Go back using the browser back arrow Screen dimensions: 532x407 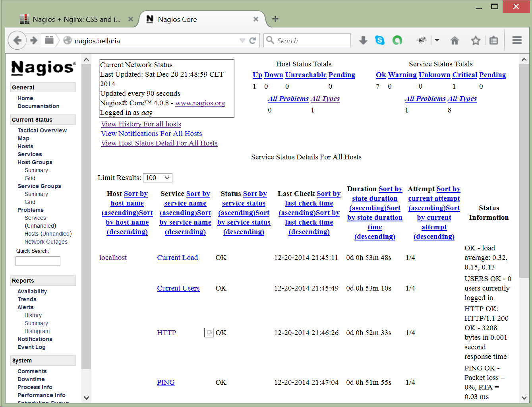(x=17, y=40)
